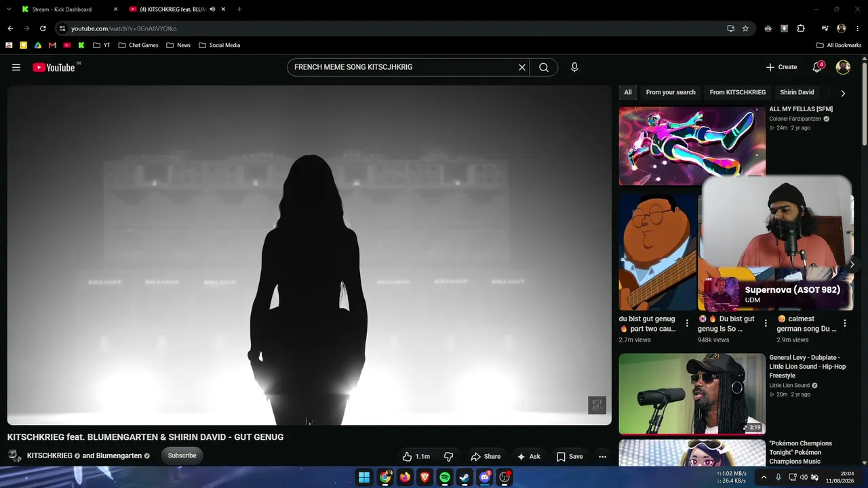The image size is (868, 488).
Task: Open the tab search dropdown arrow
Action: pos(9,9)
